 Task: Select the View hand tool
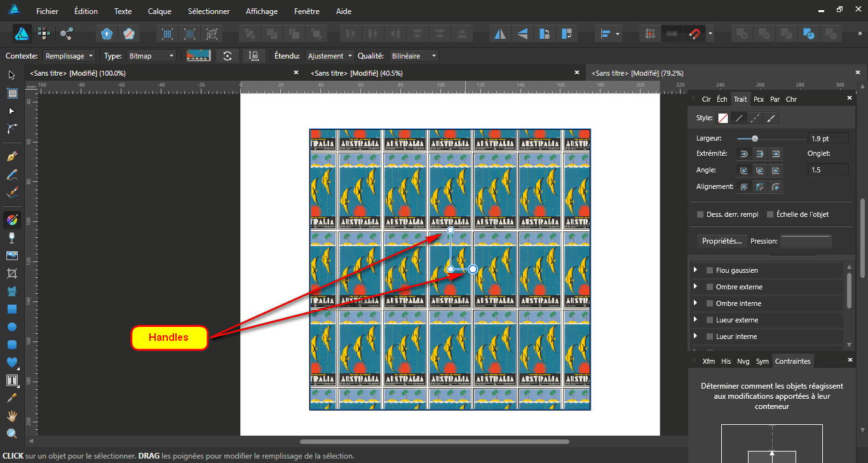[x=11, y=416]
